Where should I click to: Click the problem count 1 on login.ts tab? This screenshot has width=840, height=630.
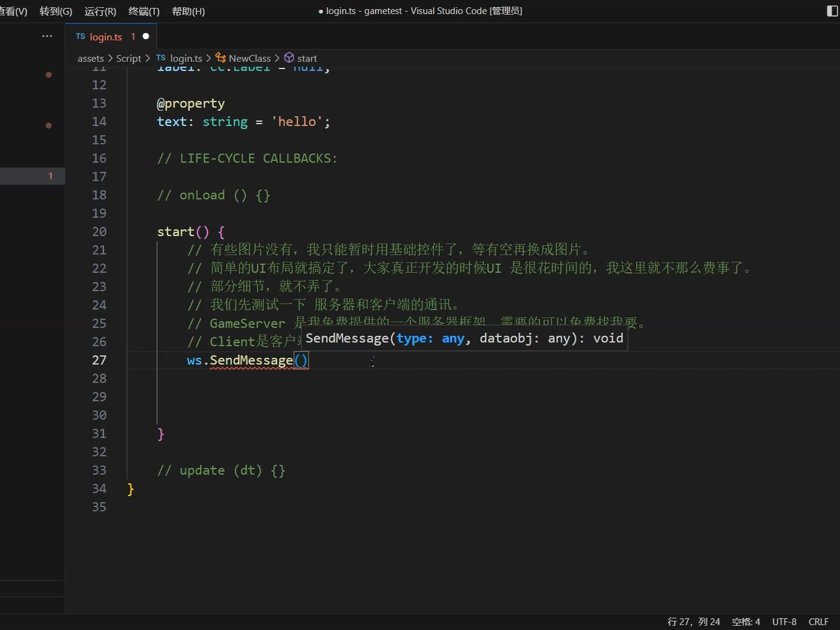[133, 37]
